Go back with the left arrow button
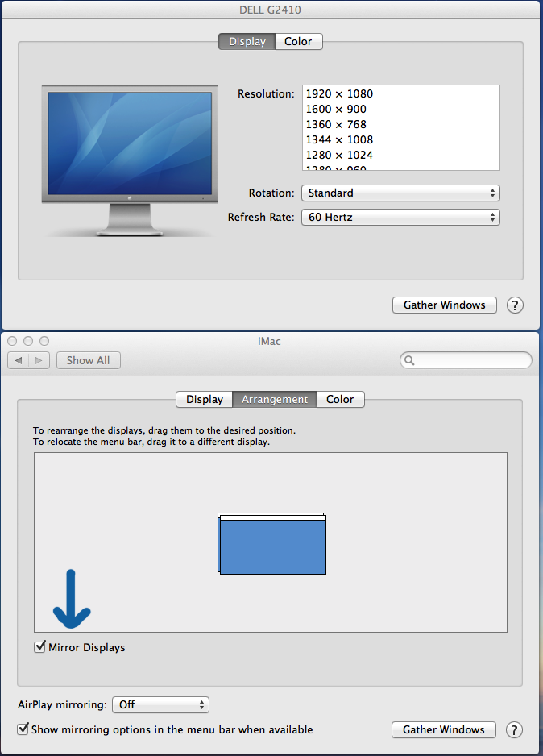The width and height of the screenshot is (543, 756). pyautogui.click(x=19, y=360)
